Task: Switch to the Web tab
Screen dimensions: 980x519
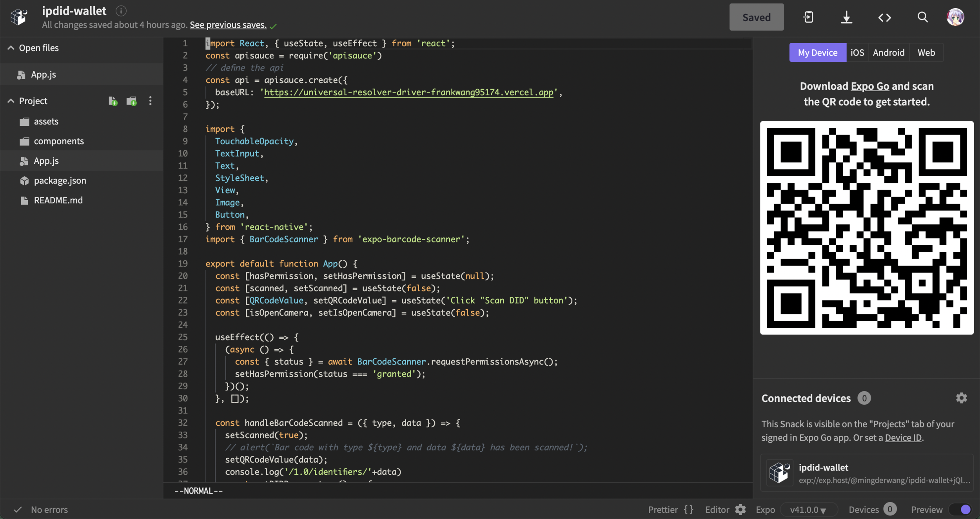Action: point(926,52)
